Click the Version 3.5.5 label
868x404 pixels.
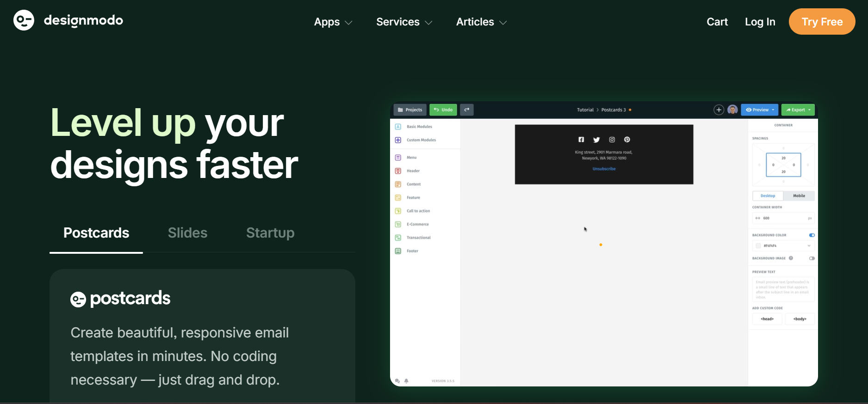[443, 381]
